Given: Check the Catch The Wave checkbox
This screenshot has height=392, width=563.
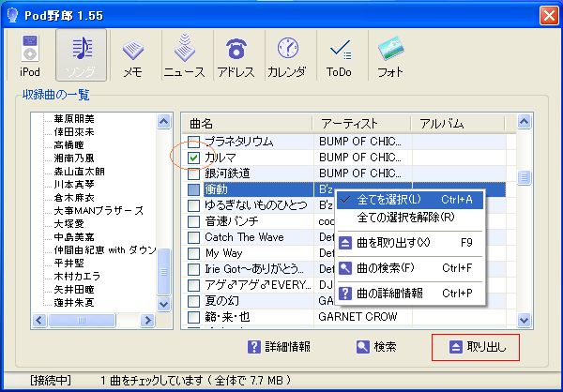Looking at the screenshot, I should [x=194, y=237].
